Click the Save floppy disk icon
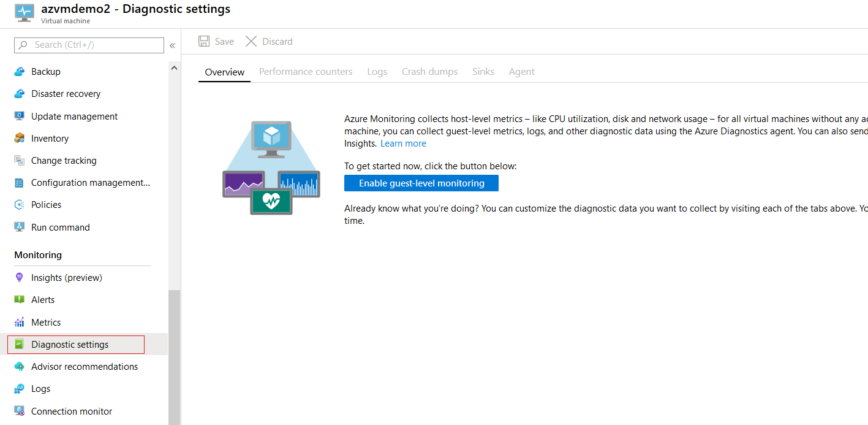 [x=204, y=41]
